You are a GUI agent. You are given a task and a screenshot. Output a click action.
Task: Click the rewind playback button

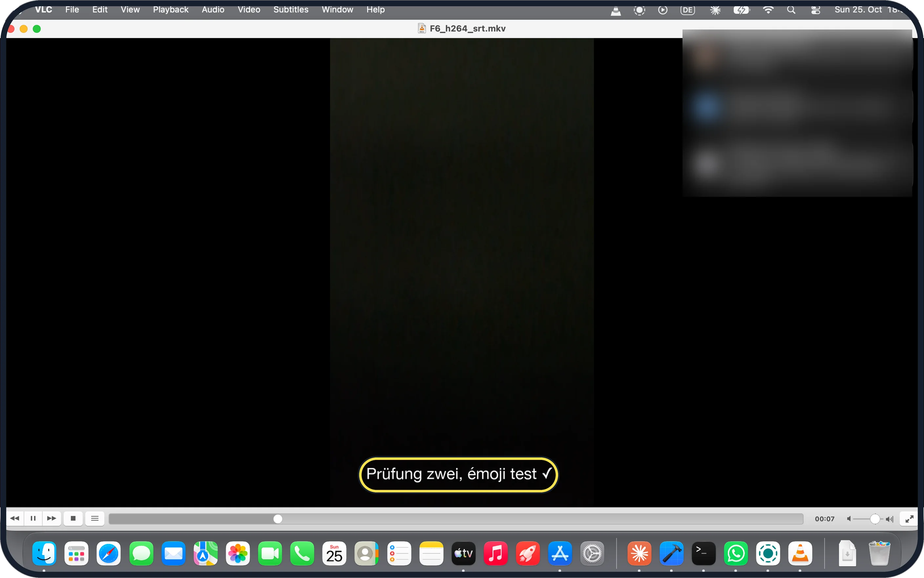[x=15, y=518]
